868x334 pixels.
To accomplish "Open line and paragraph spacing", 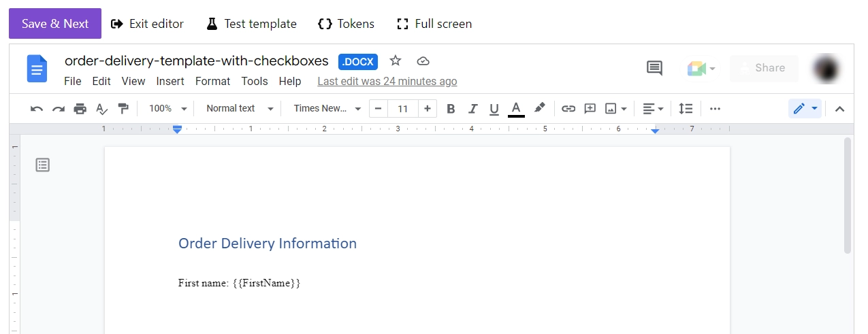I will [x=686, y=109].
